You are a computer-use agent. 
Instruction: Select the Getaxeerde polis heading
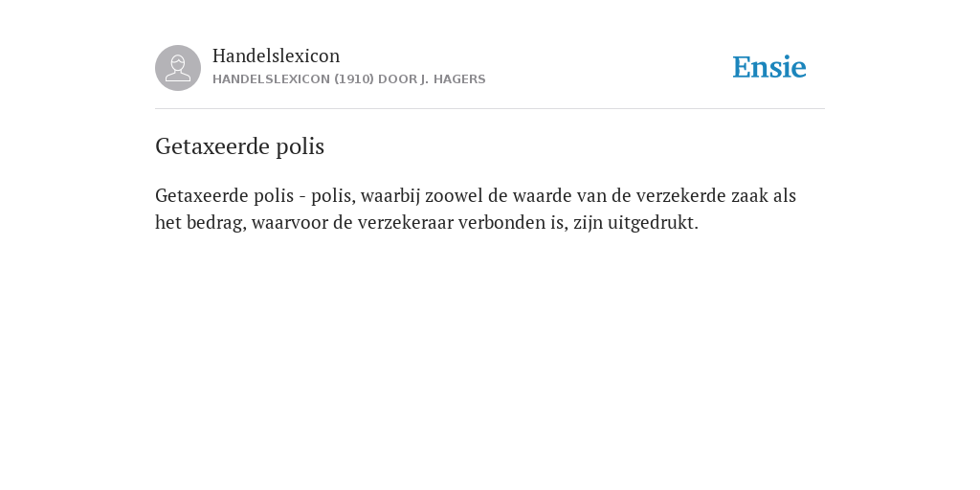(x=239, y=146)
